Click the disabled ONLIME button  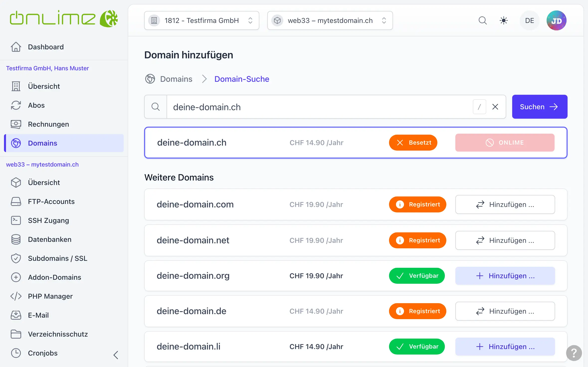(x=505, y=143)
